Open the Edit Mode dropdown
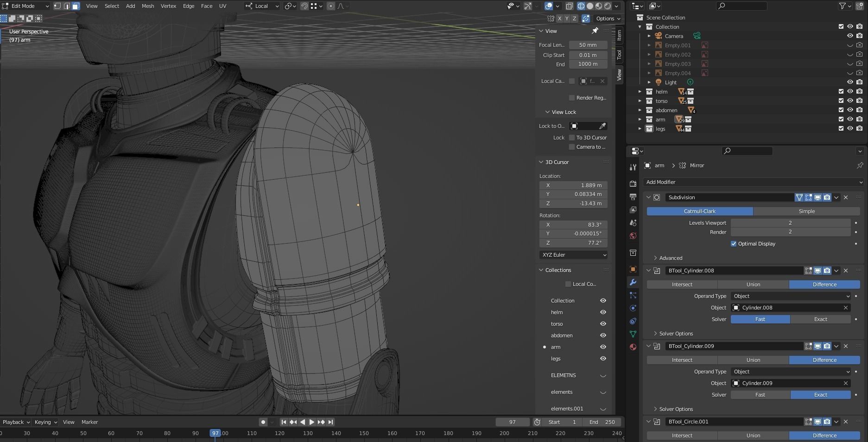This screenshot has height=442, width=868. [x=25, y=6]
